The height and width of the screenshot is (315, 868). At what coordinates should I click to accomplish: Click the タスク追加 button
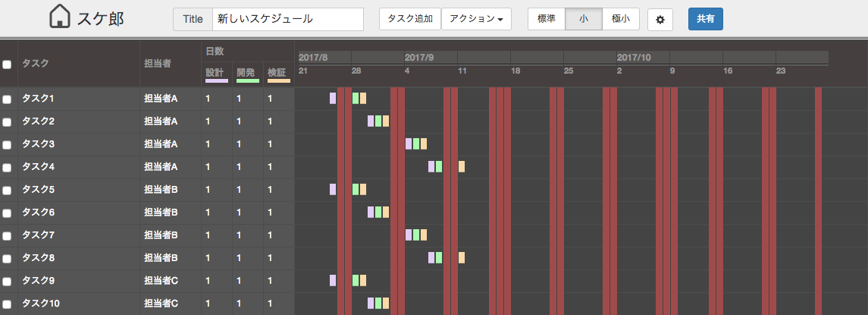pyautogui.click(x=409, y=19)
